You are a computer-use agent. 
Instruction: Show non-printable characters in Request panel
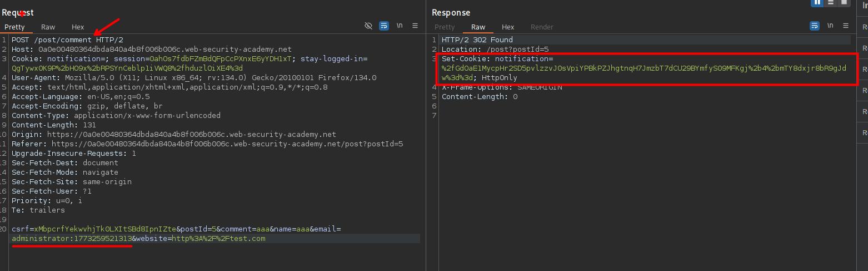point(400,26)
